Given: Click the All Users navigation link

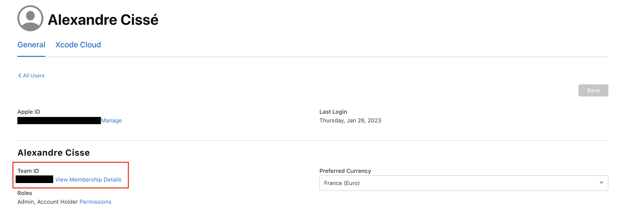Looking at the screenshot, I should [33, 75].
